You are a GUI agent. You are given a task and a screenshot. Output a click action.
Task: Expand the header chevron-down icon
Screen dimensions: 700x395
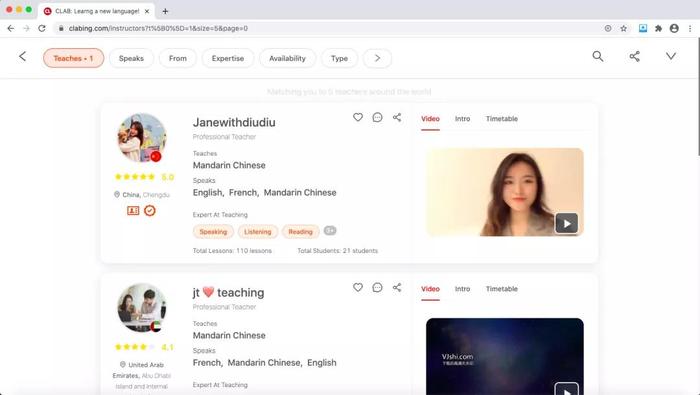click(x=671, y=56)
